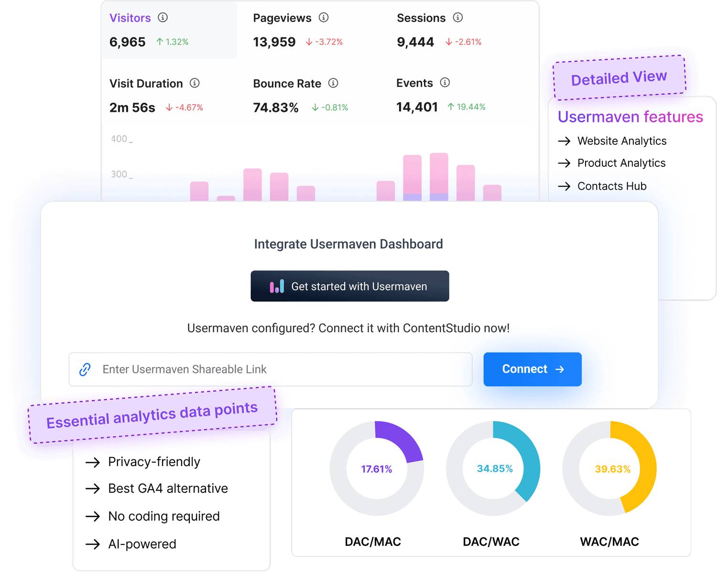Click the arrow before Product Analytics
717x588 pixels.
tap(565, 163)
